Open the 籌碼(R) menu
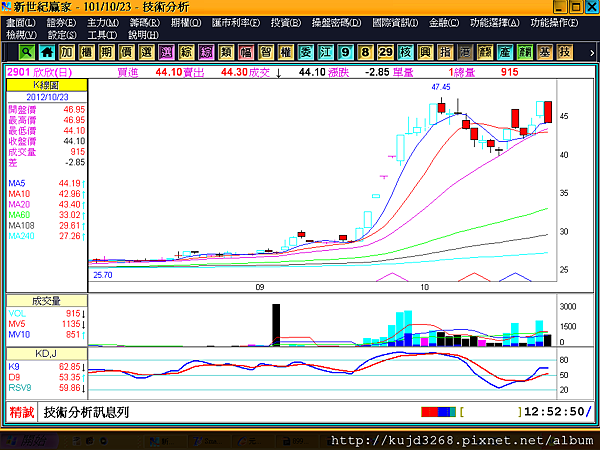This screenshot has height=450, width=600. [x=144, y=23]
